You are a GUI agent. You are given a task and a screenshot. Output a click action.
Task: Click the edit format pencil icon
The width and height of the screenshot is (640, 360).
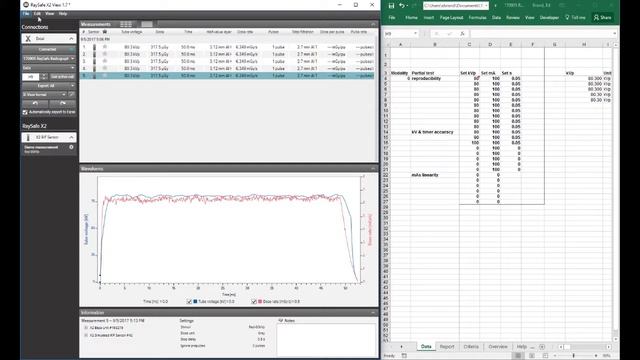(72, 95)
